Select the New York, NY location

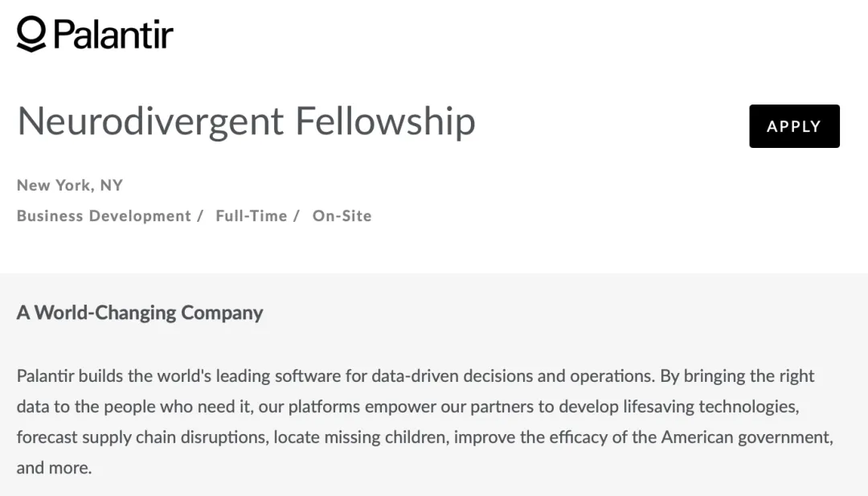tap(70, 185)
